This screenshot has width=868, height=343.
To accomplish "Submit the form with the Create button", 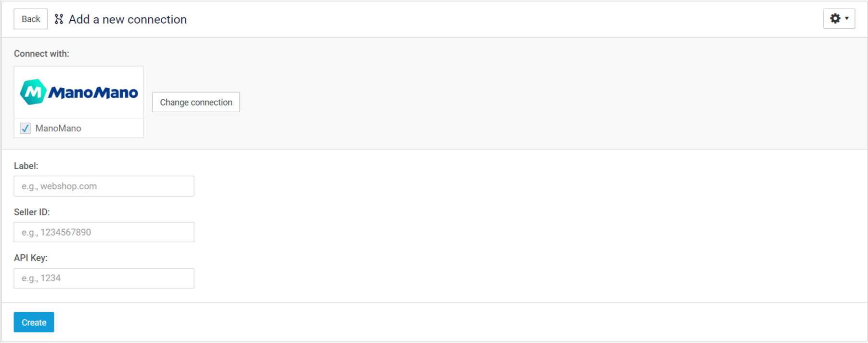I will [34, 322].
